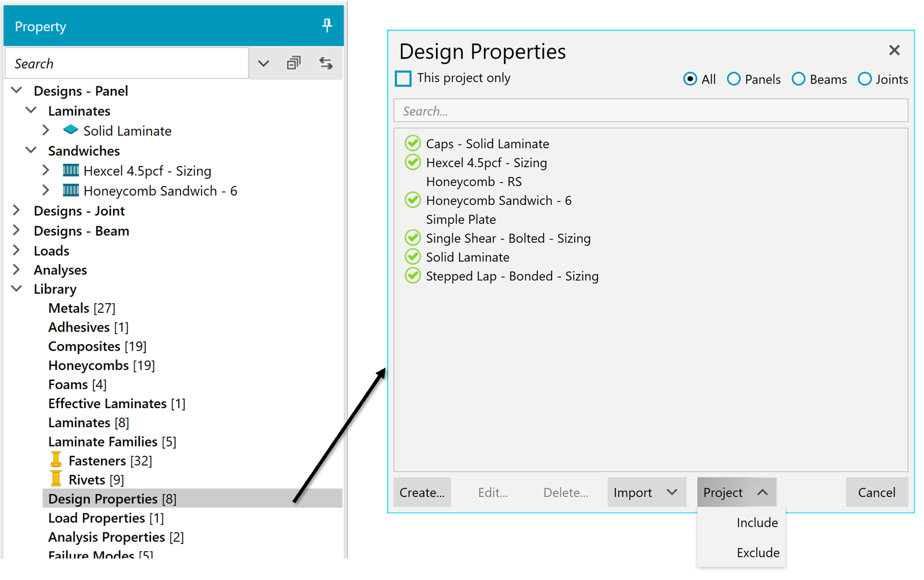Screen dimensions: 924x580
Task: Click the Edit... button
Action: tap(493, 492)
